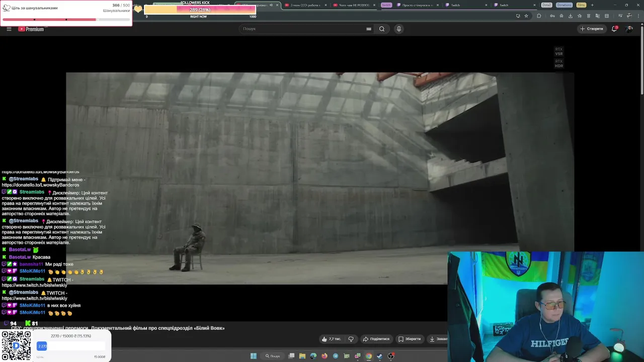Image resolution: width=644 pixels, height=362 pixels.
Task: Click the Зберегти save button
Action: 410,339
